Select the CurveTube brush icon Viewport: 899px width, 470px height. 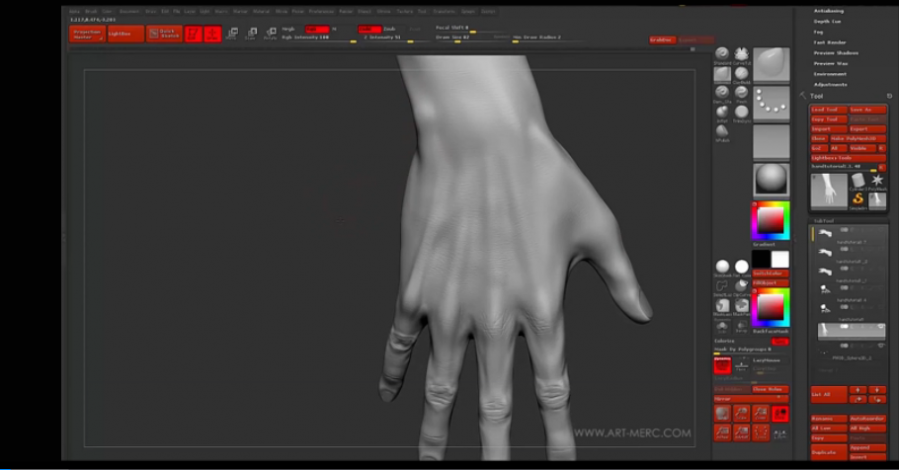(741, 54)
